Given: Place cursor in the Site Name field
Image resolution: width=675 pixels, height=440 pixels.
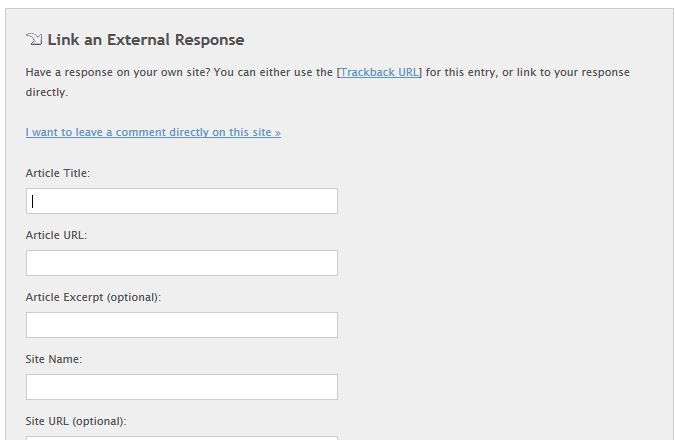Looking at the screenshot, I should [182, 387].
